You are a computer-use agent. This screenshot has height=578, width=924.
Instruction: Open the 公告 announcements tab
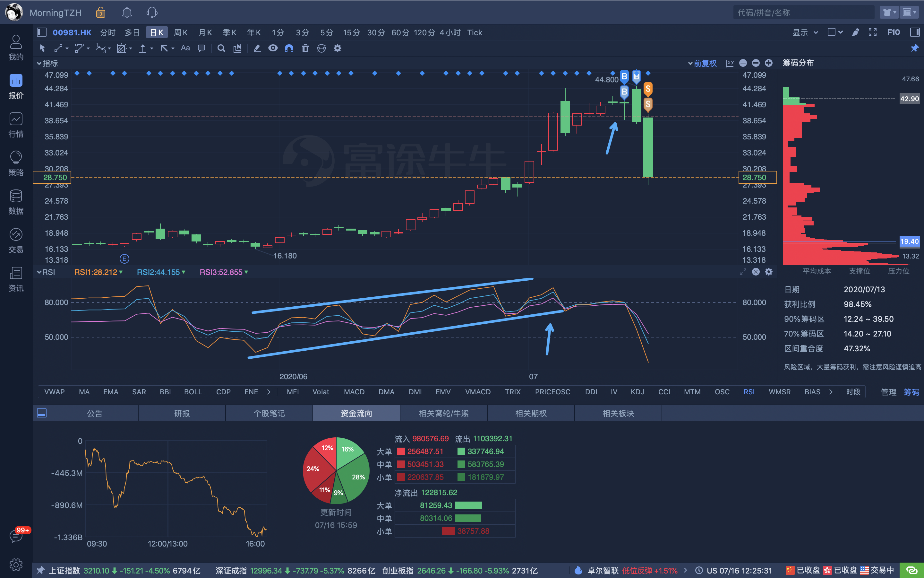(95, 413)
